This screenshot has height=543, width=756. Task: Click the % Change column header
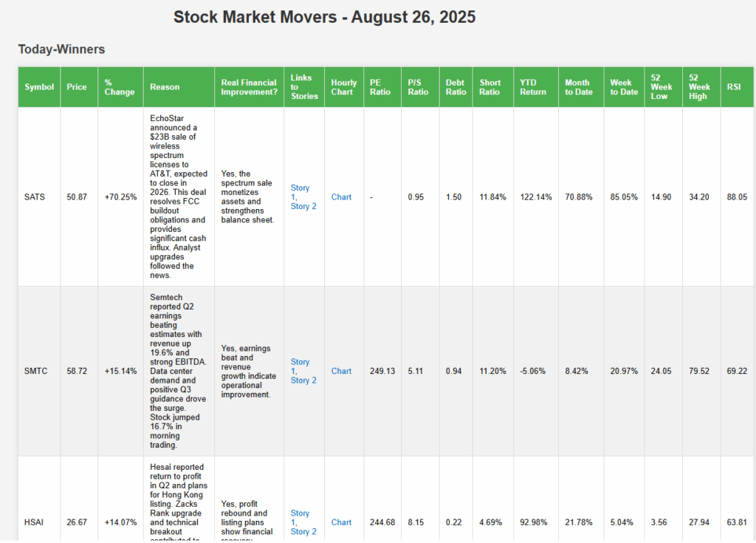coord(119,87)
